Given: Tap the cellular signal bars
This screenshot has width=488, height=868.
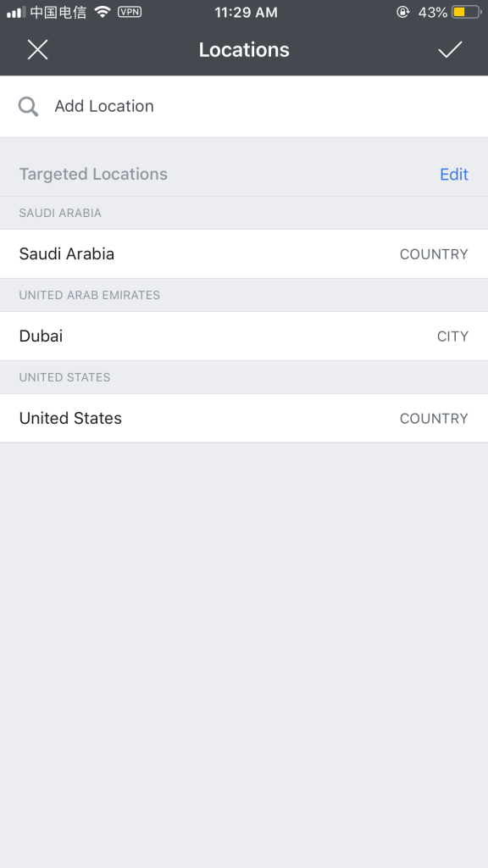Looking at the screenshot, I should (x=16, y=12).
